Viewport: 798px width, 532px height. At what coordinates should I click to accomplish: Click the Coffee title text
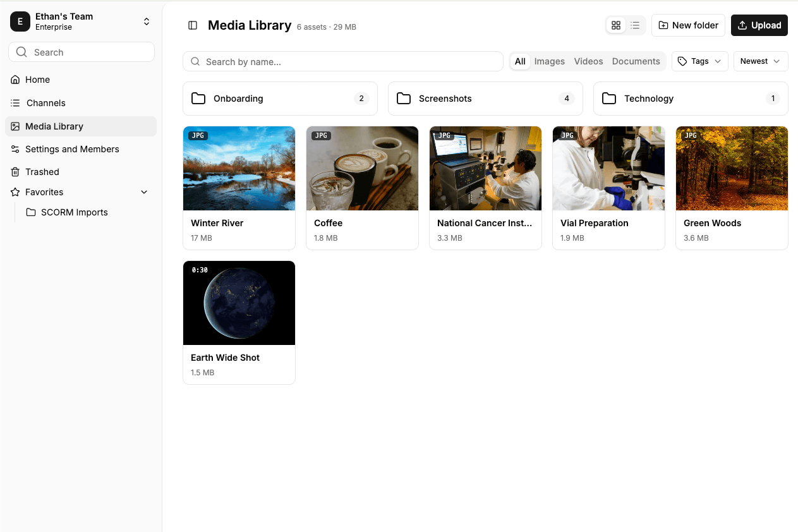point(328,223)
